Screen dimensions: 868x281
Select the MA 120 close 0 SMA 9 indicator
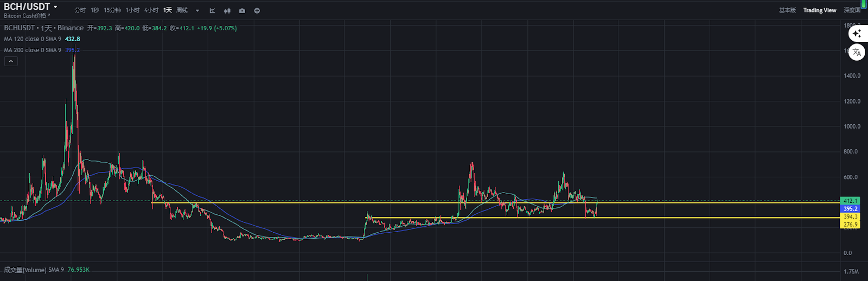click(x=33, y=39)
